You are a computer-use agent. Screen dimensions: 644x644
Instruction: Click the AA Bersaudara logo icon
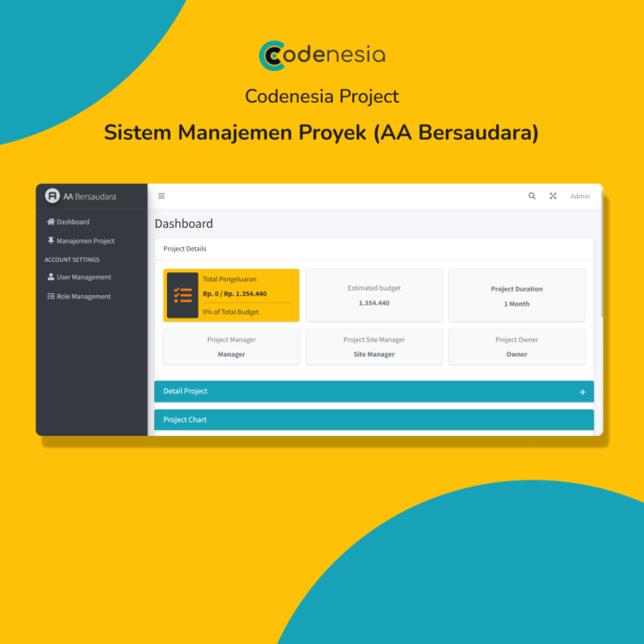click(x=52, y=196)
